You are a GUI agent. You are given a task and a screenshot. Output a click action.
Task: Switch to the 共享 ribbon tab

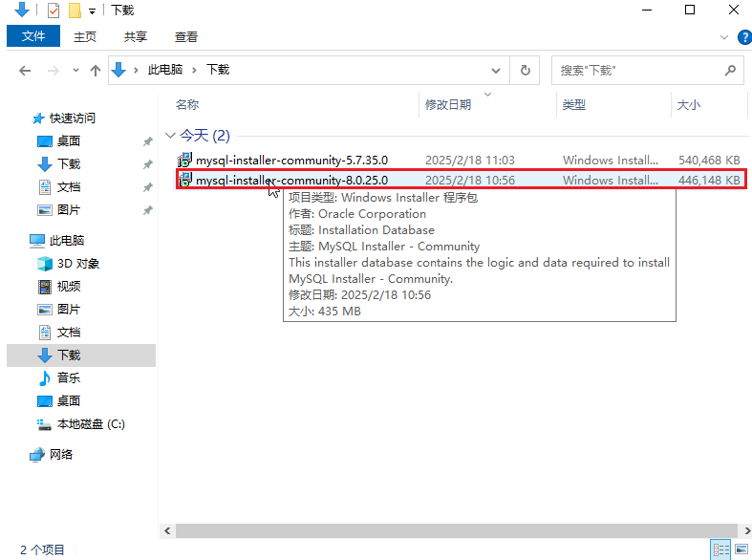pyautogui.click(x=136, y=37)
